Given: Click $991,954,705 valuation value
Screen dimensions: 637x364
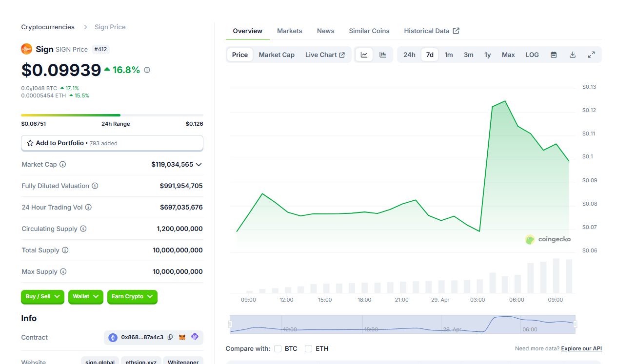Looking at the screenshot, I should tap(181, 186).
